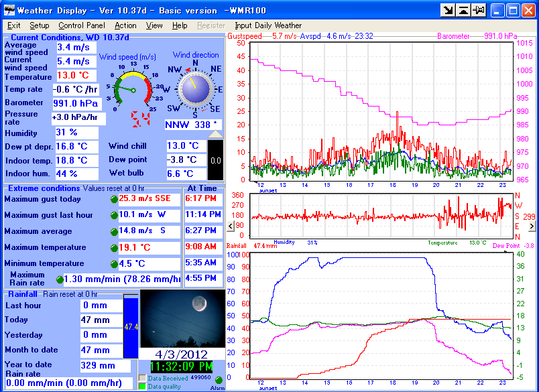Click green LED beside Maximum gust today
539x392 pixels.
[x=114, y=199]
